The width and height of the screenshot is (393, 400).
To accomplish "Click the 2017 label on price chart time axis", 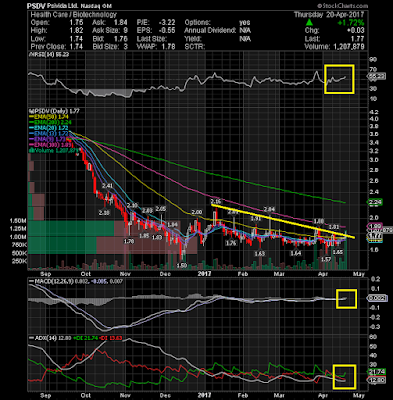I will click(204, 273).
